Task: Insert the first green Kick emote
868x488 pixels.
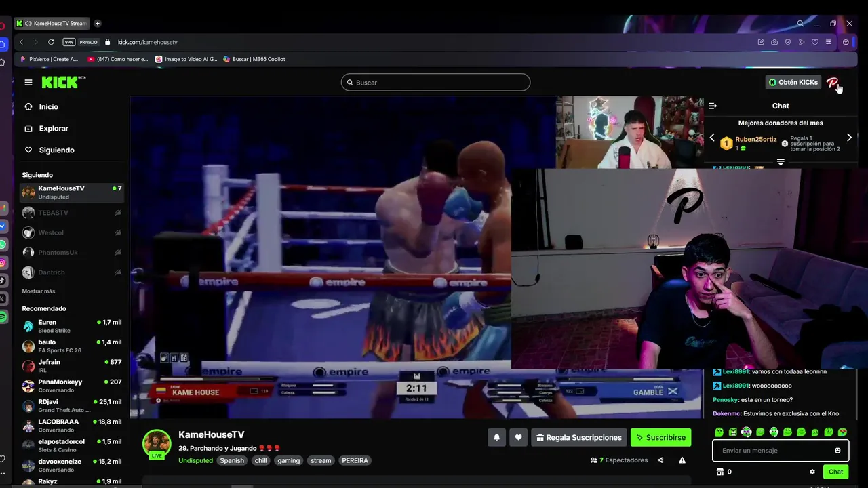Action: click(x=719, y=432)
